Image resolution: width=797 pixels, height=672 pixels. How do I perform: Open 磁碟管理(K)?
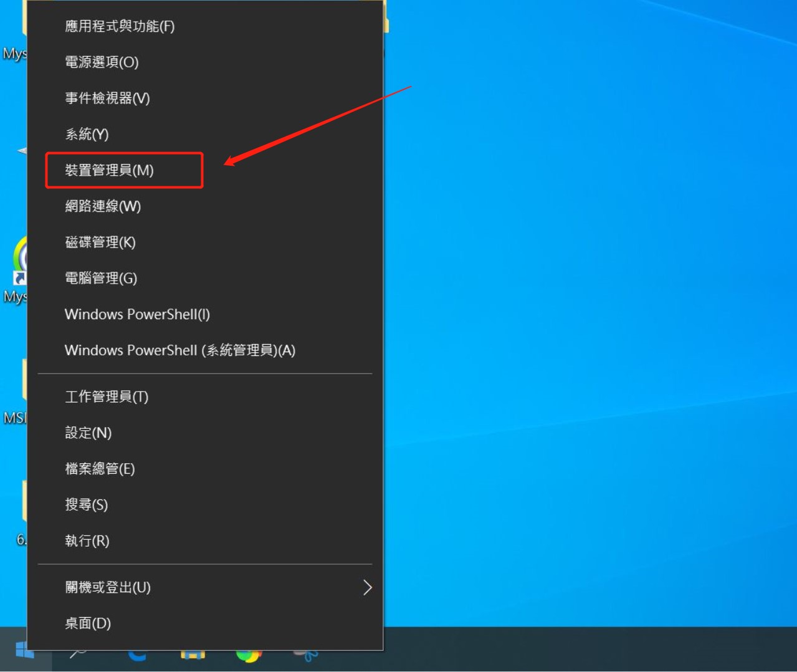(x=100, y=242)
